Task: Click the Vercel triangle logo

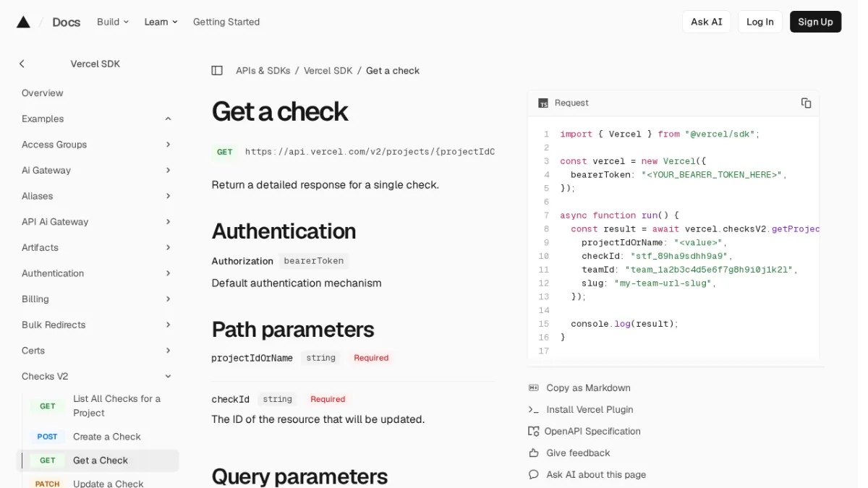Action: [23, 22]
